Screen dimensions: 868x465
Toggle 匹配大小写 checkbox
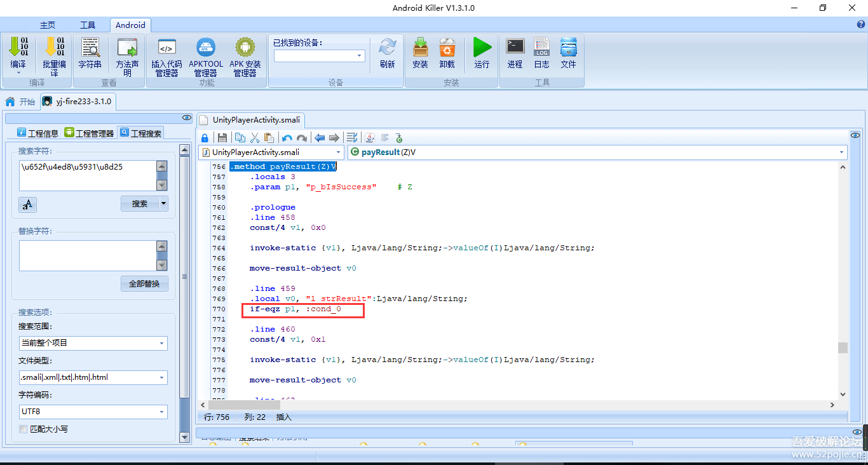(x=24, y=429)
